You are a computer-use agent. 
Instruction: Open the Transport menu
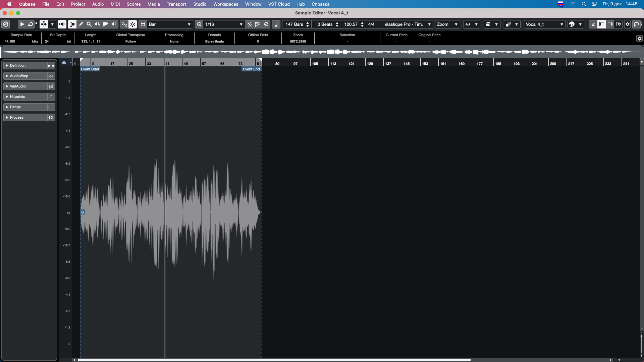click(176, 4)
